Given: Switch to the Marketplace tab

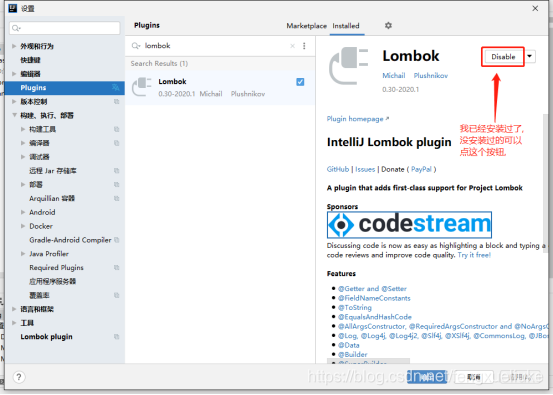Looking at the screenshot, I should point(306,26).
